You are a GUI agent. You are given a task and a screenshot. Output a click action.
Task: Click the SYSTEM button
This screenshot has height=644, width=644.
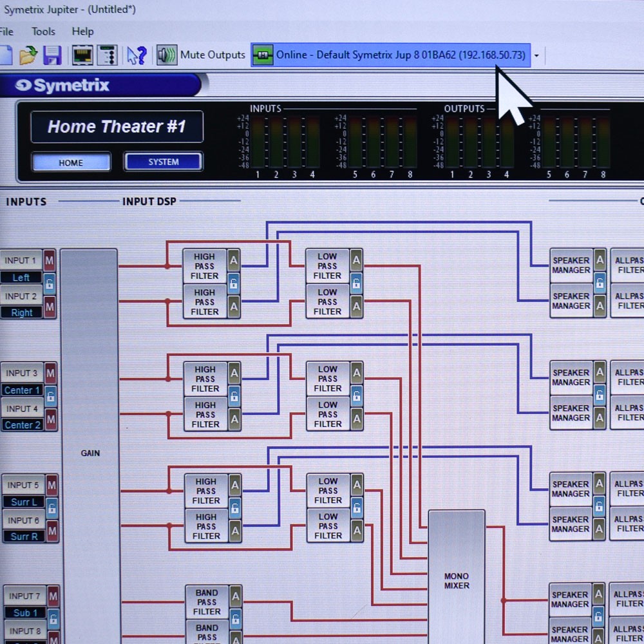164,162
